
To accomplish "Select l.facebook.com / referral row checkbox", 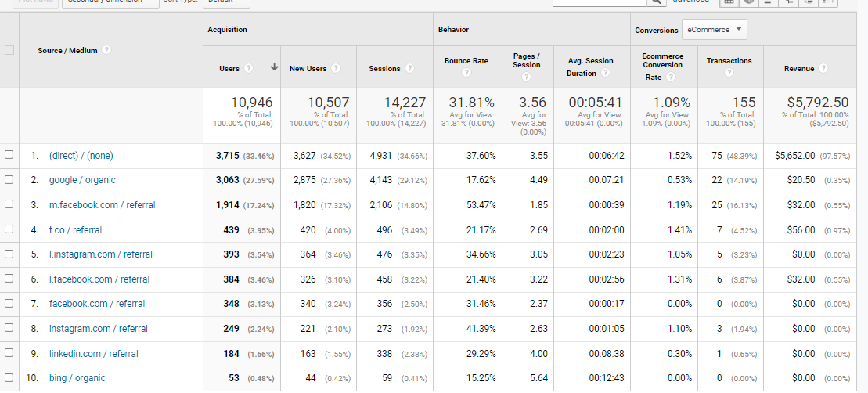I will (x=9, y=279).
